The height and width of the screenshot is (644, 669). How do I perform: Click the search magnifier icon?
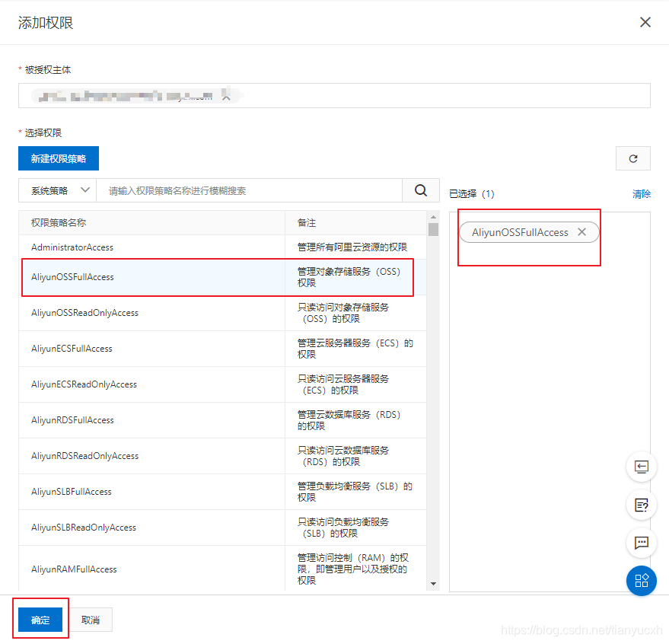point(421,190)
